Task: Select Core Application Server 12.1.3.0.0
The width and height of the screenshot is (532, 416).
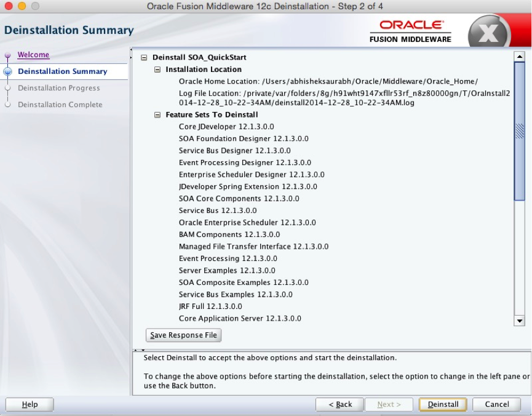Action: pyautogui.click(x=240, y=319)
